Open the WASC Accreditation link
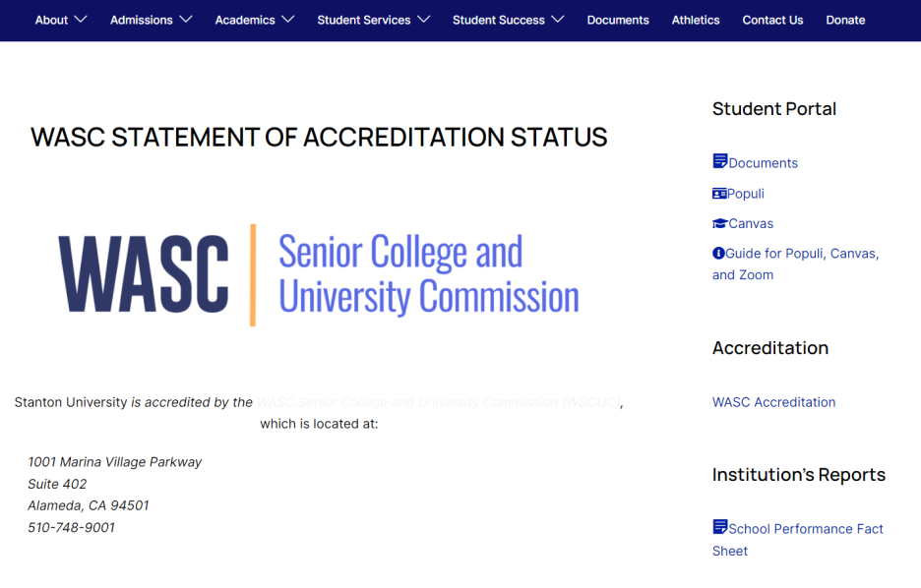This screenshot has width=921, height=588. tap(773, 402)
